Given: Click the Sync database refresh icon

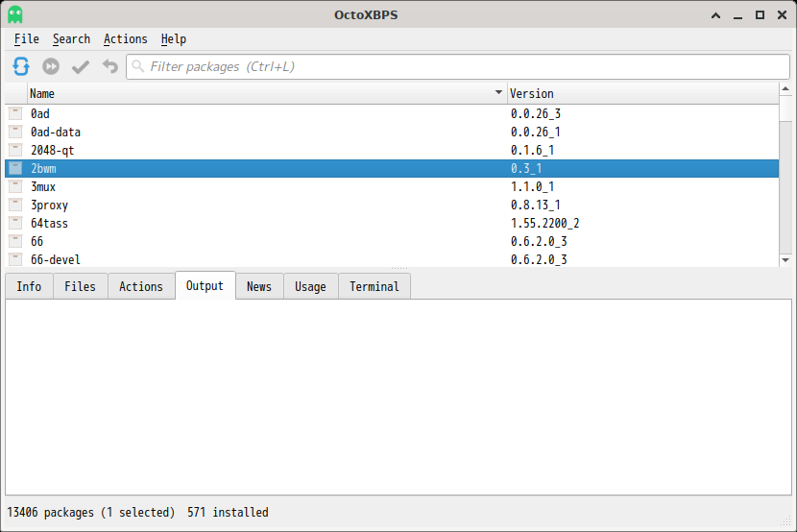Looking at the screenshot, I should point(21,66).
